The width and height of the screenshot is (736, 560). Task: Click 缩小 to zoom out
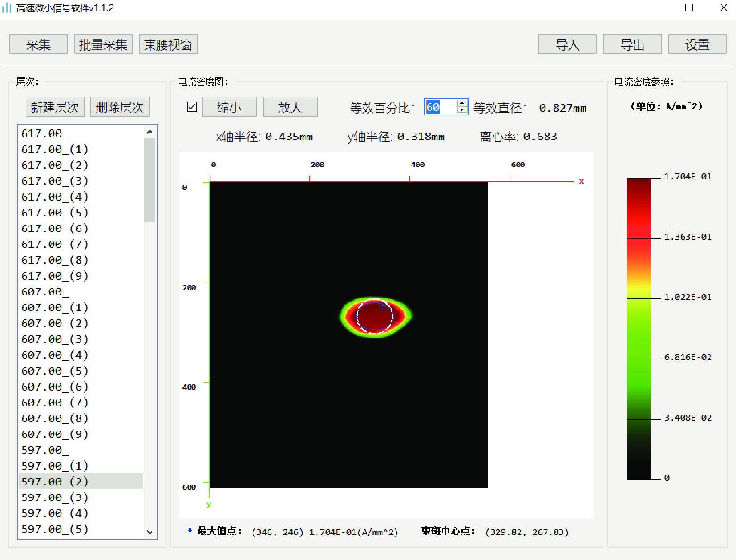(x=230, y=107)
